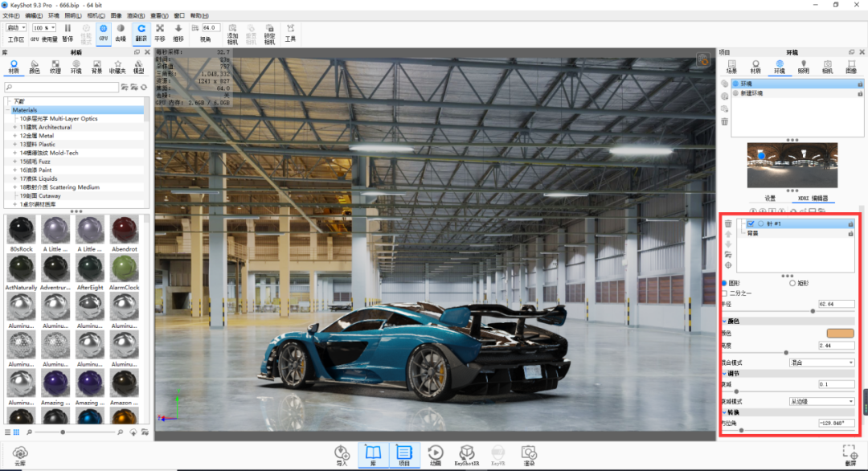
Task: Click the Import (导入) icon at bottom
Action: tap(342, 456)
